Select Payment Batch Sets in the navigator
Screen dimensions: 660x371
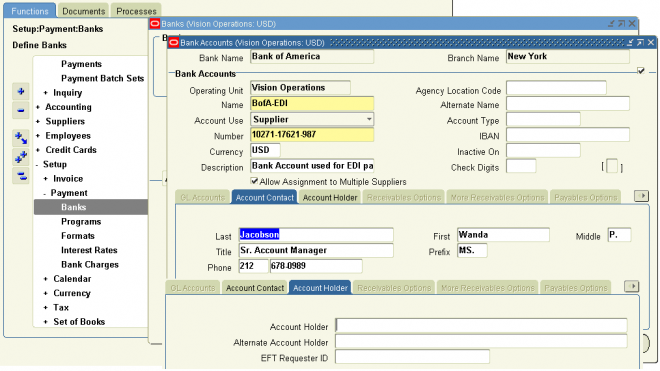click(x=102, y=78)
